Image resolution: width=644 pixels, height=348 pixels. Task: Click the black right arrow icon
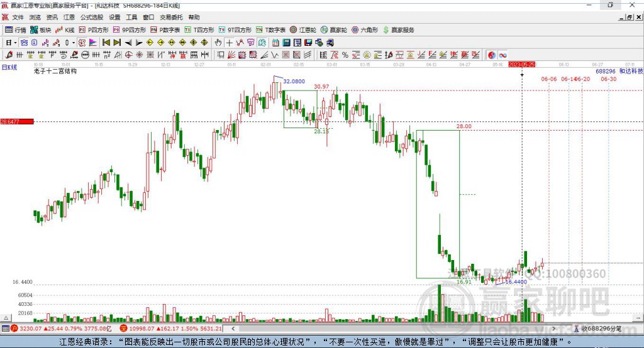pyautogui.click(x=139, y=43)
